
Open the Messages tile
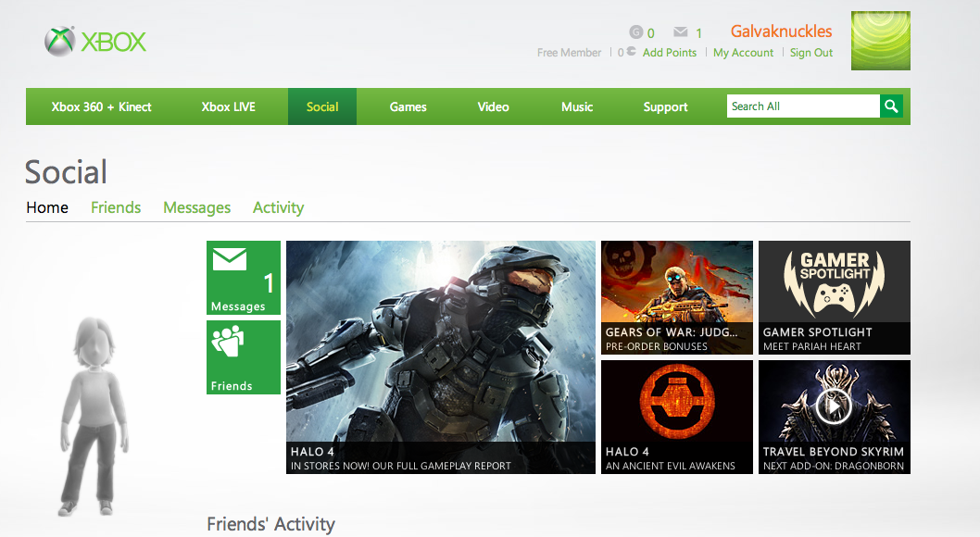(243, 277)
